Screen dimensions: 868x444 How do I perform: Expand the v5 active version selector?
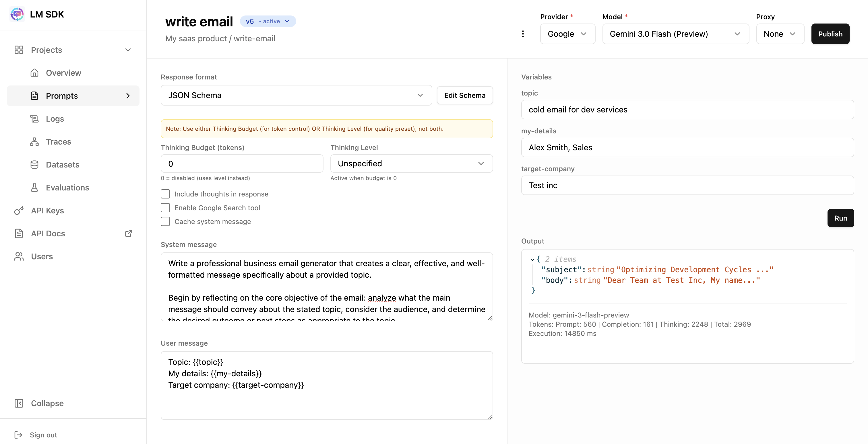(268, 21)
